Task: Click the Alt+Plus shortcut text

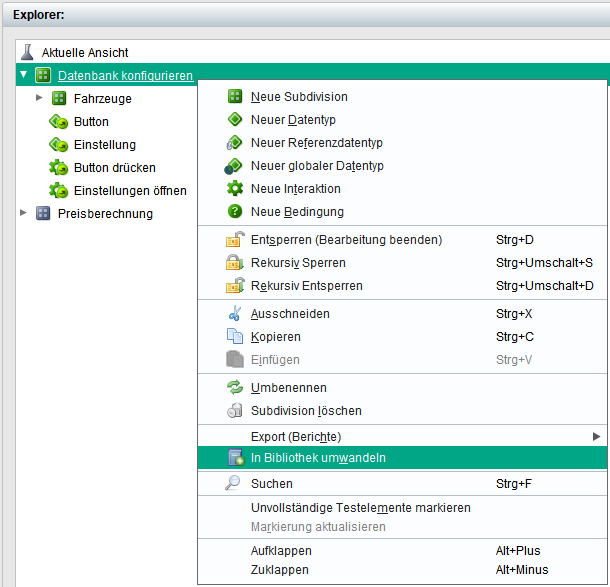Action: pos(518,550)
